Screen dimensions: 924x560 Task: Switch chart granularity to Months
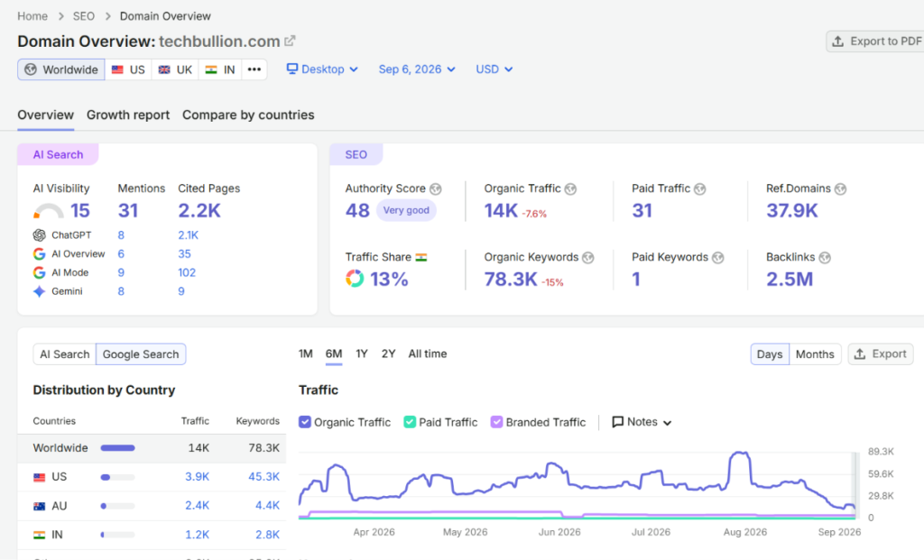tap(815, 354)
